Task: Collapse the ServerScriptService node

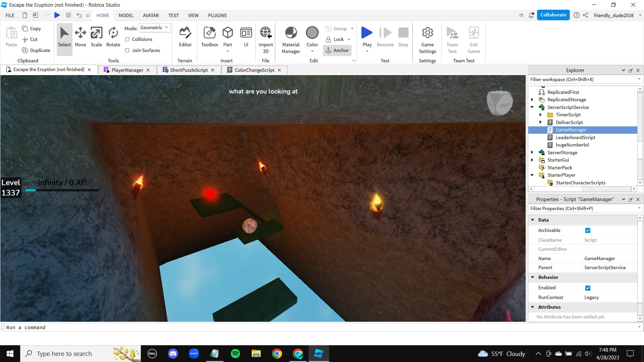Action: (x=533, y=107)
